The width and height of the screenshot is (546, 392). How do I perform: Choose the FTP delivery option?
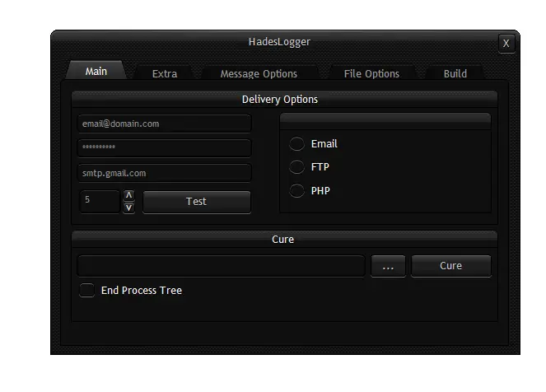coord(296,166)
